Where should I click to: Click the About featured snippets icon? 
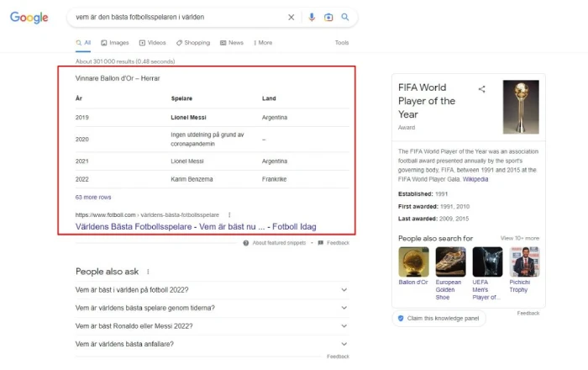(x=246, y=243)
